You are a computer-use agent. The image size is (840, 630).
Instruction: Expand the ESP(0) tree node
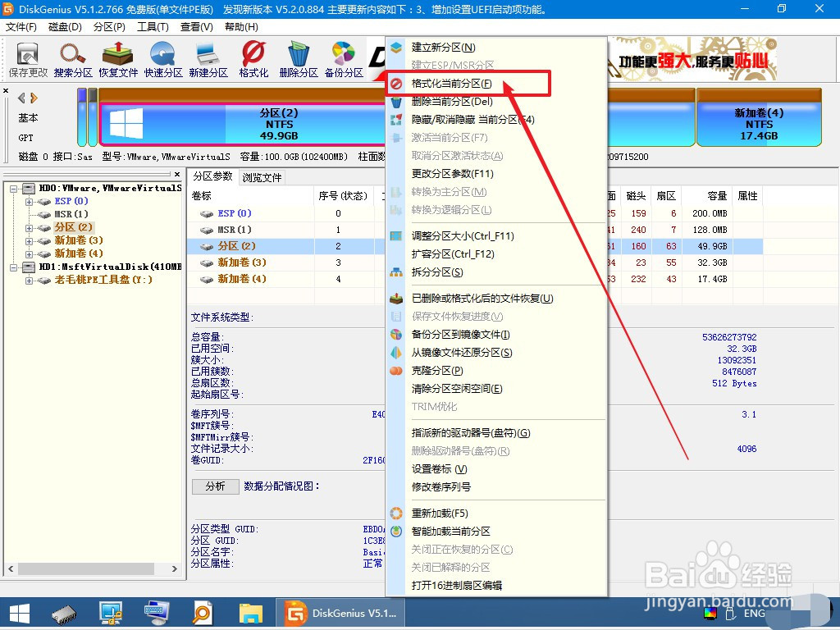pos(29,202)
